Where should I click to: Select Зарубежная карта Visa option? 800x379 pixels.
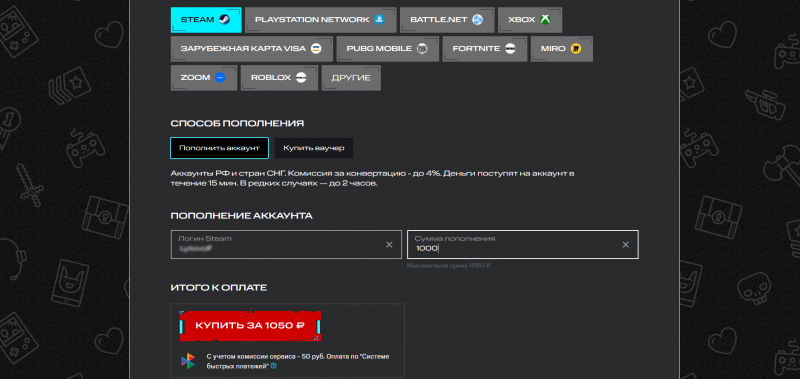click(x=252, y=49)
